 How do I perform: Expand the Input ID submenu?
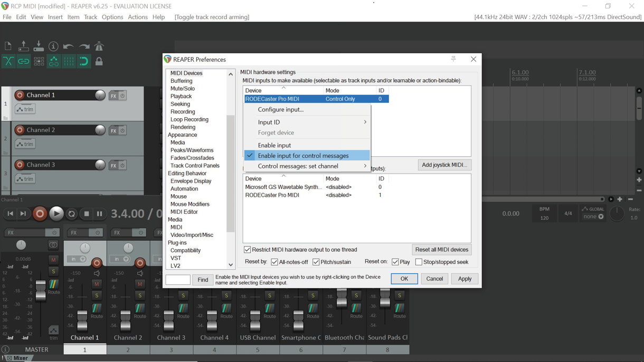[310, 122]
